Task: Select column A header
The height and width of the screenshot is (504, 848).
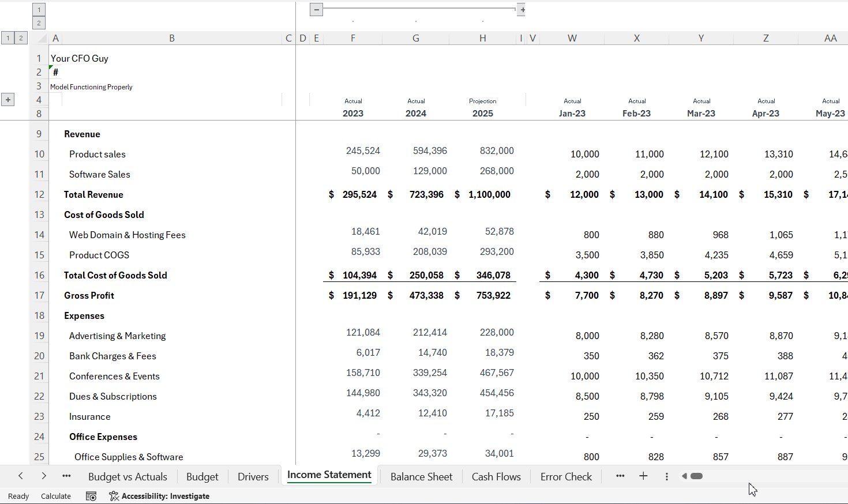Action: coord(55,38)
